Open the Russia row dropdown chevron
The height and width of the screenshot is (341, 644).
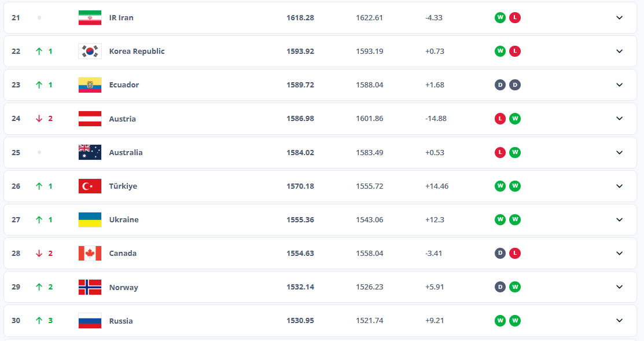619,321
